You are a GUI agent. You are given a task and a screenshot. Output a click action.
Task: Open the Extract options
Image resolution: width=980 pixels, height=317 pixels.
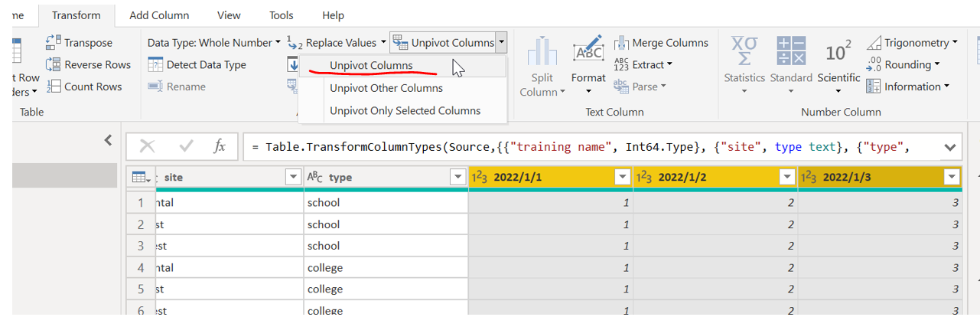pyautogui.click(x=643, y=65)
